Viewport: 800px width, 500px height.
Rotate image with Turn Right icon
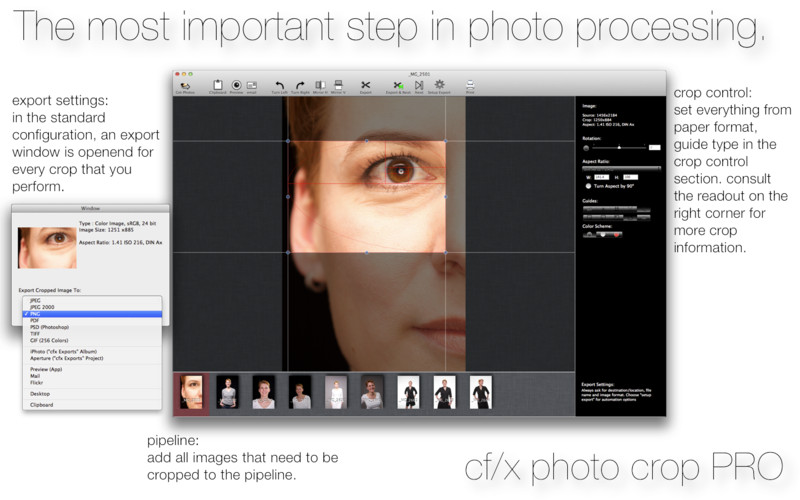click(x=301, y=86)
